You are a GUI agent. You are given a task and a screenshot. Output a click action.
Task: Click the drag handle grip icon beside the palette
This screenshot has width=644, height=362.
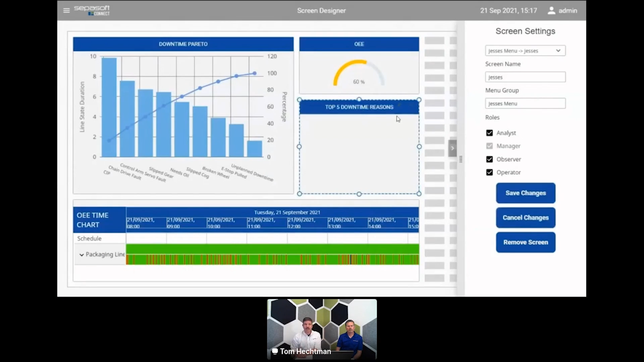[461, 160]
